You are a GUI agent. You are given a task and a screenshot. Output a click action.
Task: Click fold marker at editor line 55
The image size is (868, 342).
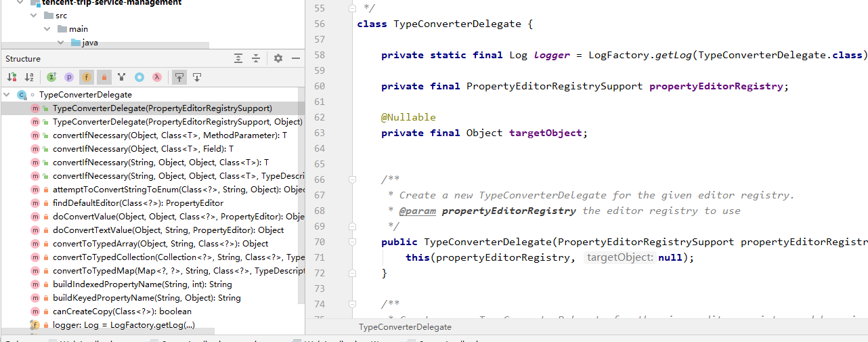point(352,8)
